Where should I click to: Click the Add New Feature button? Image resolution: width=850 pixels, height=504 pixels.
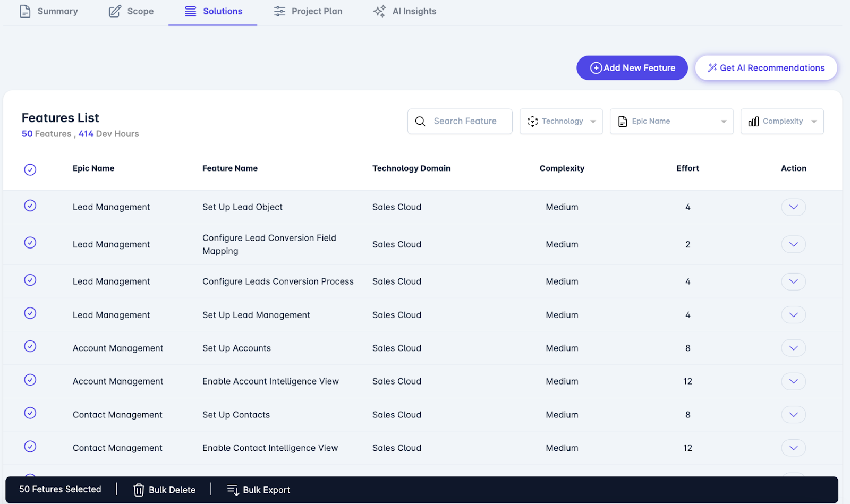632,68
